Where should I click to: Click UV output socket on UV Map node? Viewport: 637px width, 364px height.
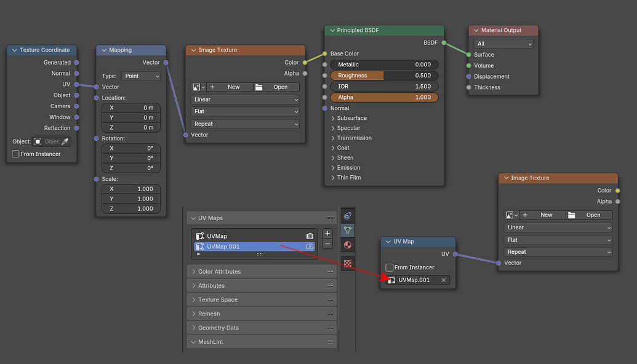[x=455, y=254]
